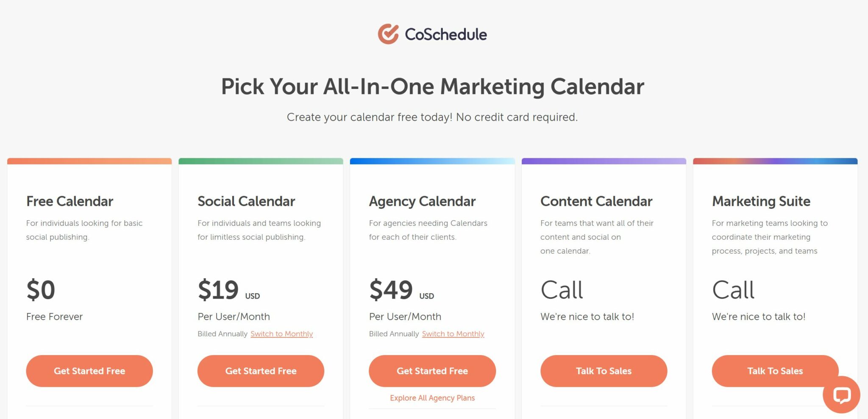This screenshot has height=419, width=868.
Task: Explore all Agency plans
Action: pos(432,397)
